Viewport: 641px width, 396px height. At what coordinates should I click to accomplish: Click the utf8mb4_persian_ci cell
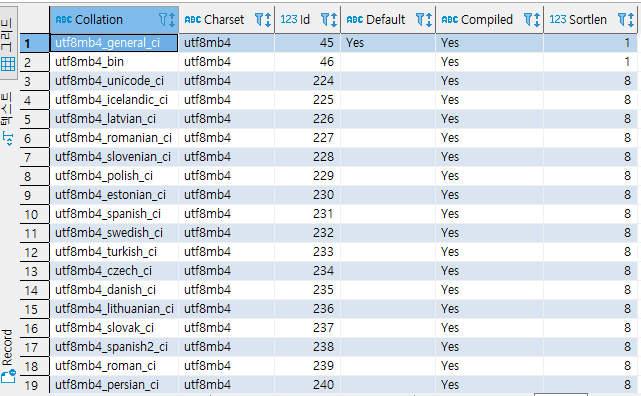[x=114, y=385]
